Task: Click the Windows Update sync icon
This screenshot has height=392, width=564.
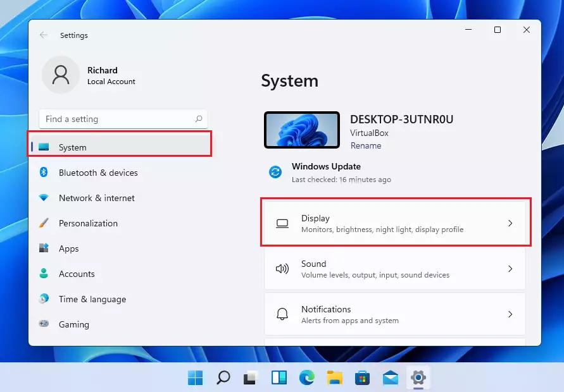Action: click(x=275, y=172)
